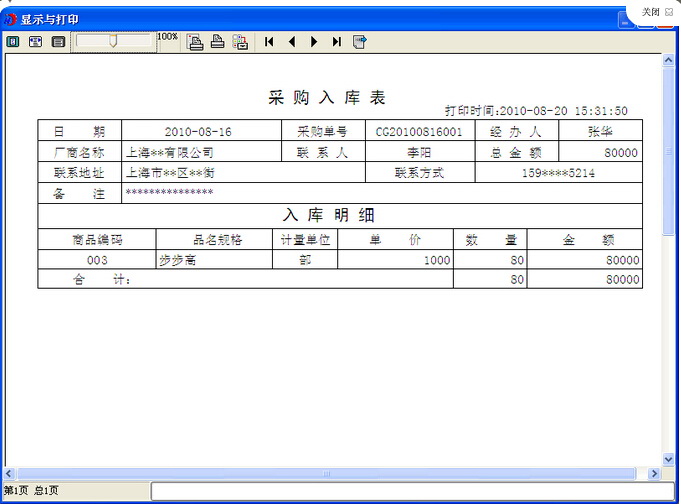This screenshot has height=504, width=681.
Task: Click the export report icon
Action: 360,42
